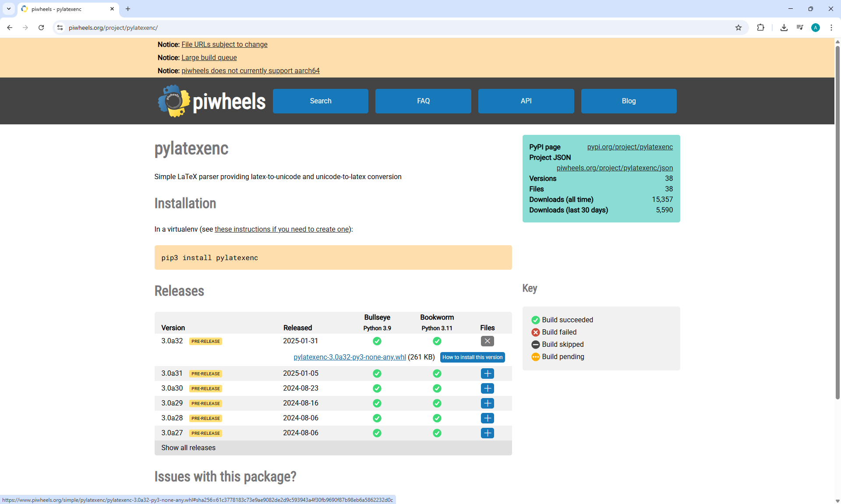
Task: Click the profile avatar icon
Action: tap(815, 28)
